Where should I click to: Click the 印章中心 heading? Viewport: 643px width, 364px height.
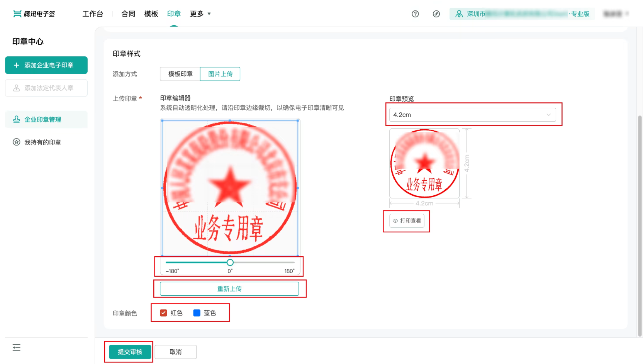coord(28,41)
